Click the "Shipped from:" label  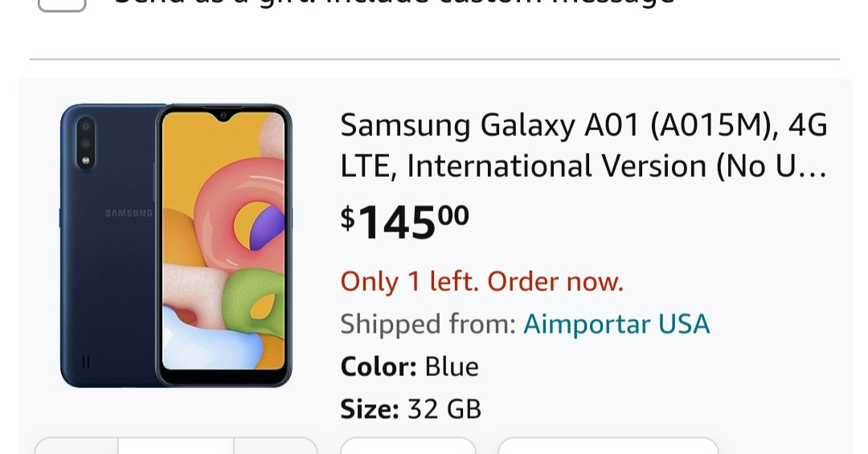tap(428, 324)
